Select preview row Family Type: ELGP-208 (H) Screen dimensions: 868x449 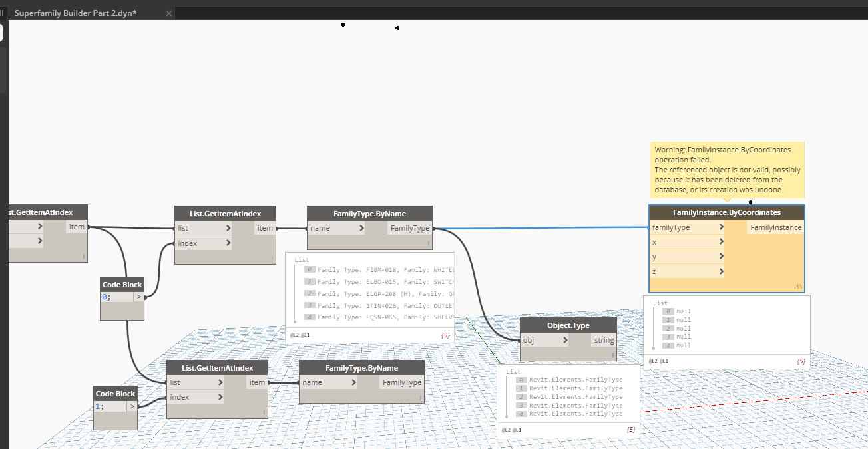click(x=378, y=293)
